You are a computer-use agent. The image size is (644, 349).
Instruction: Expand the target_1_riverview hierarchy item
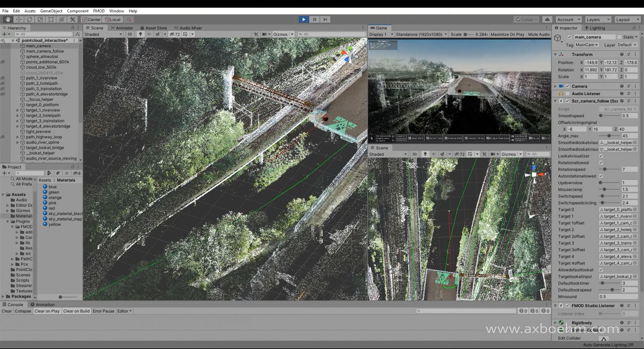(x=17, y=110)
